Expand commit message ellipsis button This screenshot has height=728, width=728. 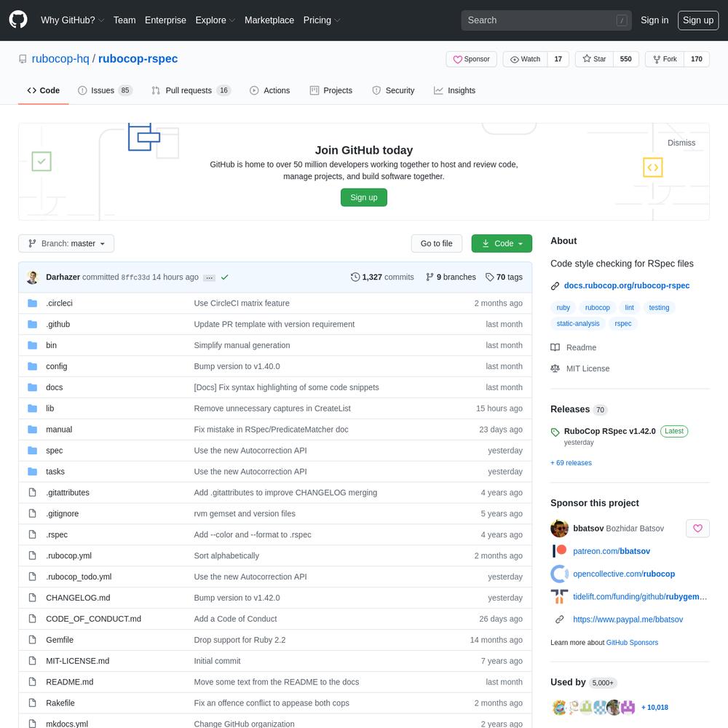pos(210,277)
